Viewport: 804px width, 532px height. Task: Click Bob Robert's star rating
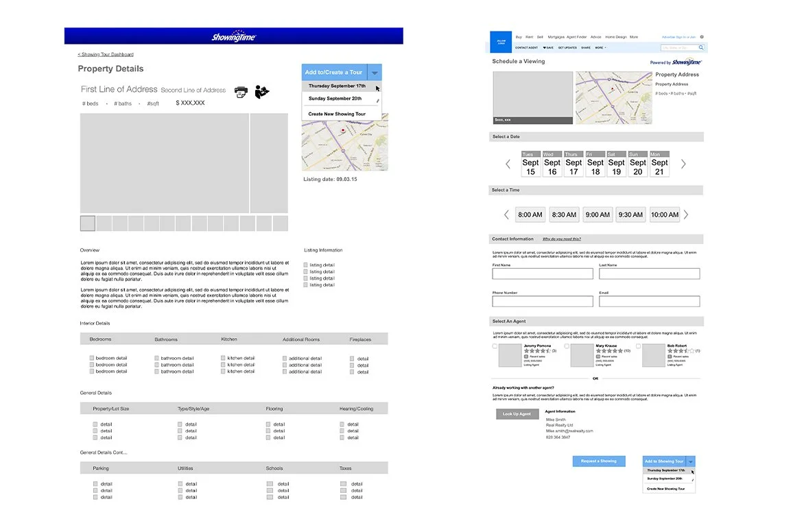[x=681, y=351]
